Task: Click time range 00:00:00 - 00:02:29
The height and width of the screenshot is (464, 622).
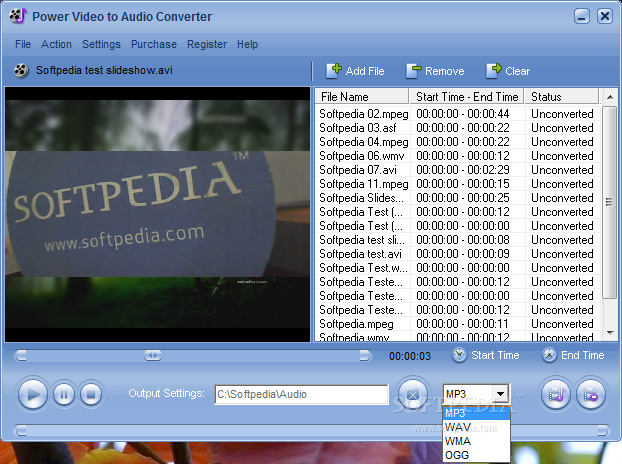Action: [463, 170]
